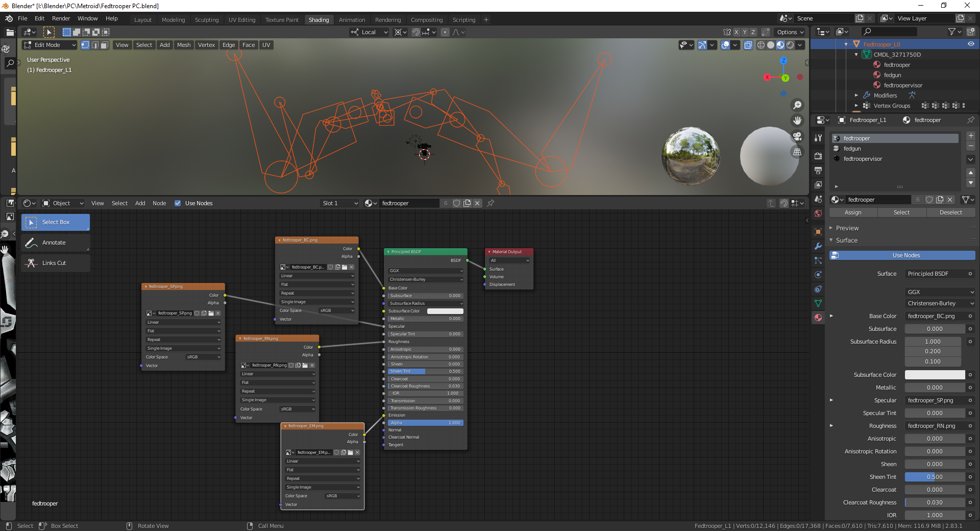Open the GGX distribution dropdown in properties
The width and height of the screenshot is (980, 531).
click(x=940, y=292)
